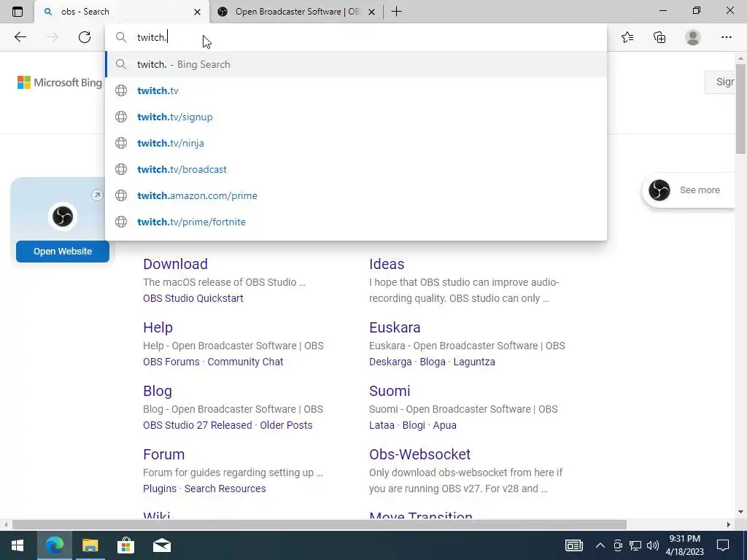Close the 'obs - Search' tab
This screenshot has width=747, height=560.
(197, 12)
